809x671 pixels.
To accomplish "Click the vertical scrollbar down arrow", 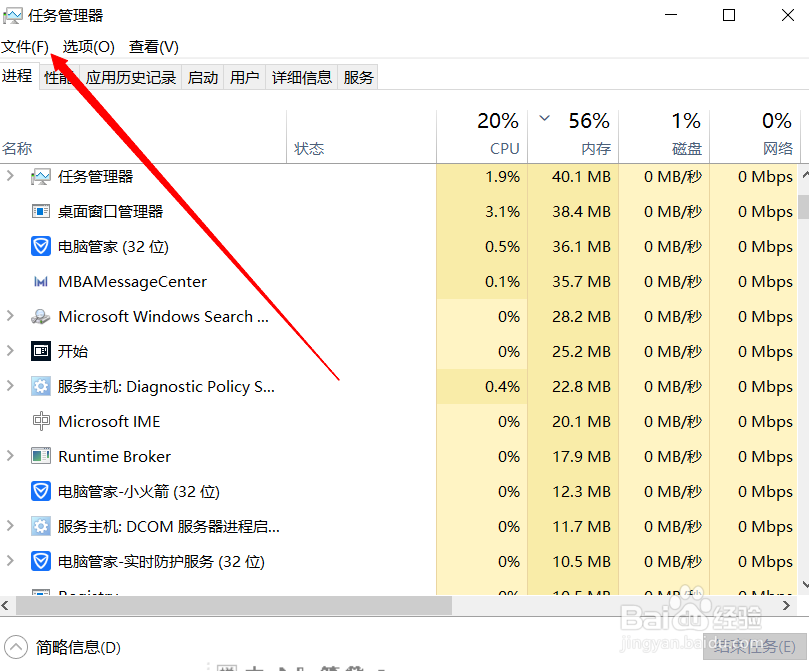I will pos(805,584).
